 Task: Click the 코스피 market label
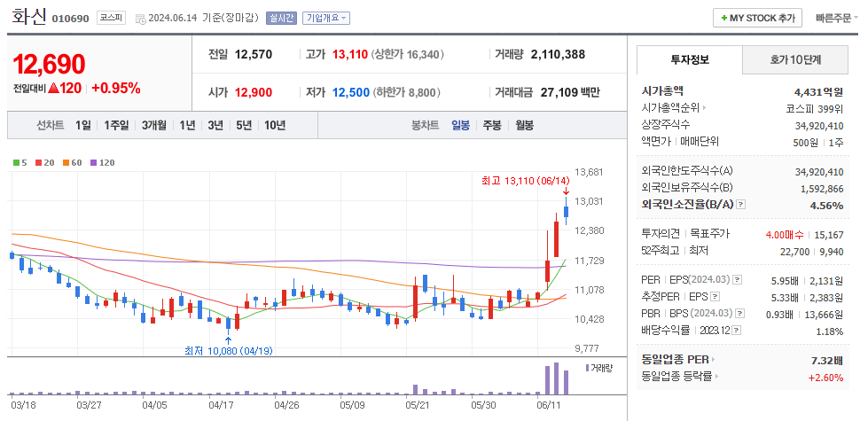tap(111, 19)
